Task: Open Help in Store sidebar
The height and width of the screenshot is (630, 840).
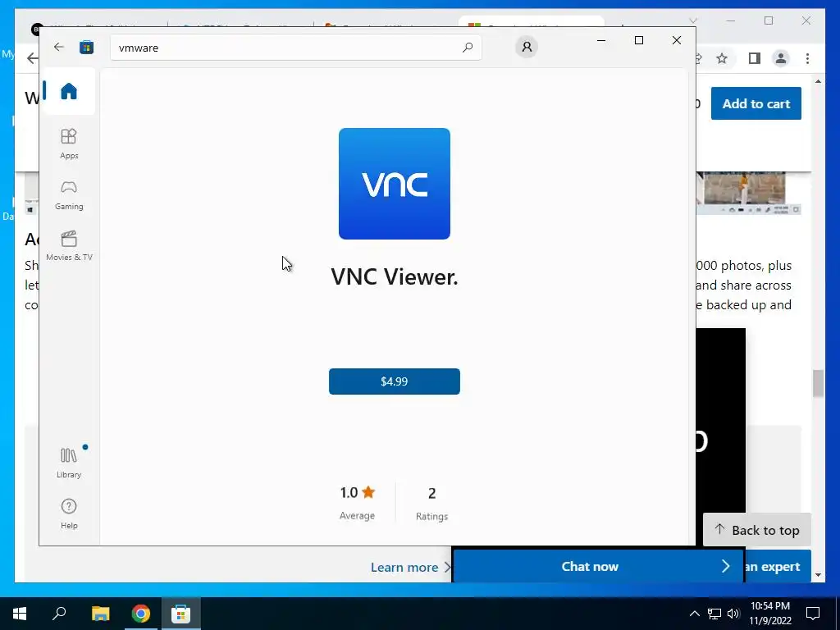Action: tap(69, 514)
